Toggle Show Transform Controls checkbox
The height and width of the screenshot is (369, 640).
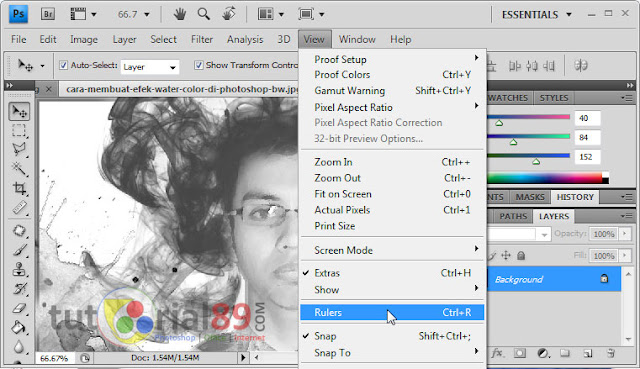(198, 65)
